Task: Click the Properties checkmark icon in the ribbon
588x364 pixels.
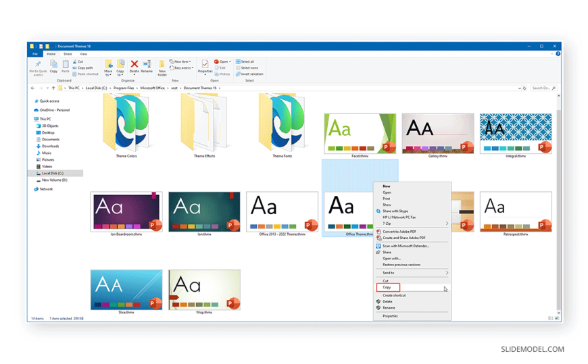Action: coord(205,64)
